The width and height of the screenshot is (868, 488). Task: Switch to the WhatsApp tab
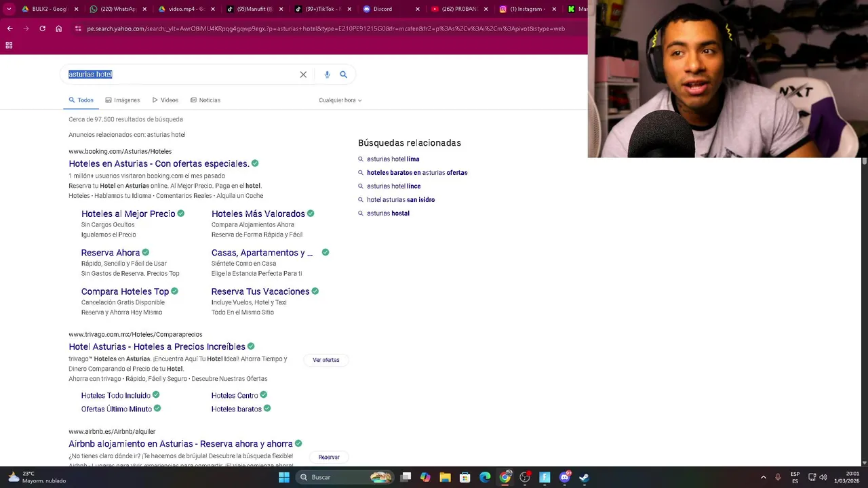click(117, 9)
